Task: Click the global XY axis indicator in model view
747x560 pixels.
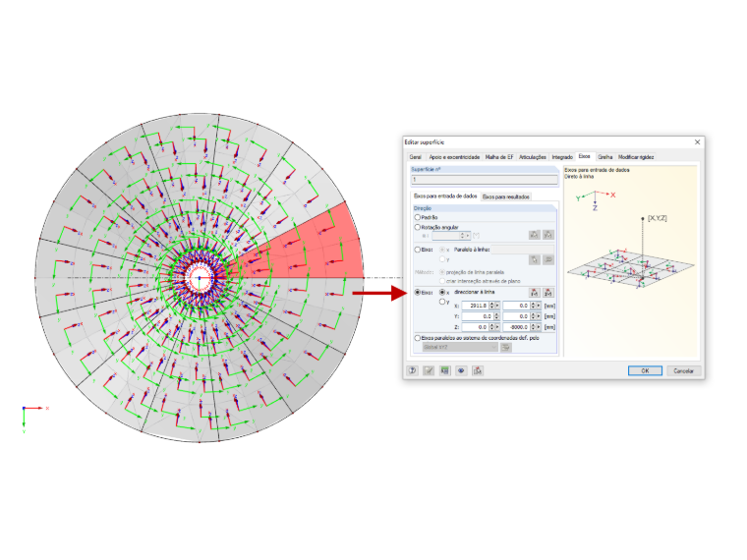Action: (x=34, y=420)
